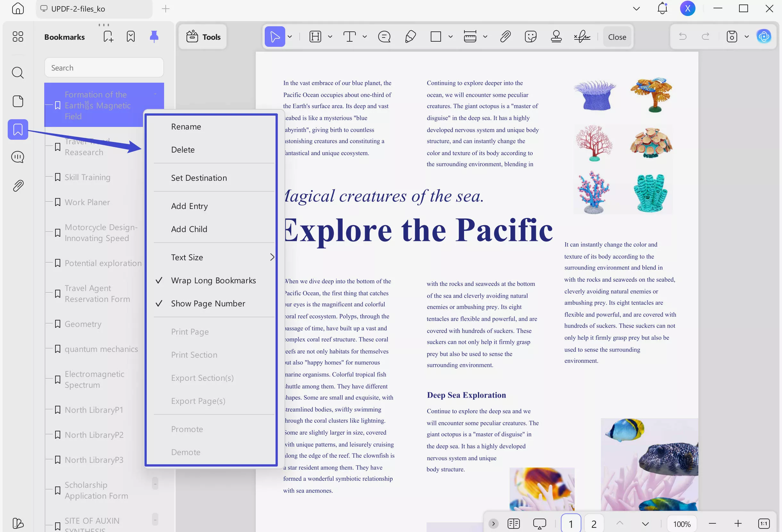Viewport: 782px width, 532px height.
Task: Expand the cursor tool dropdown arrow
Action: pos(289,36)
